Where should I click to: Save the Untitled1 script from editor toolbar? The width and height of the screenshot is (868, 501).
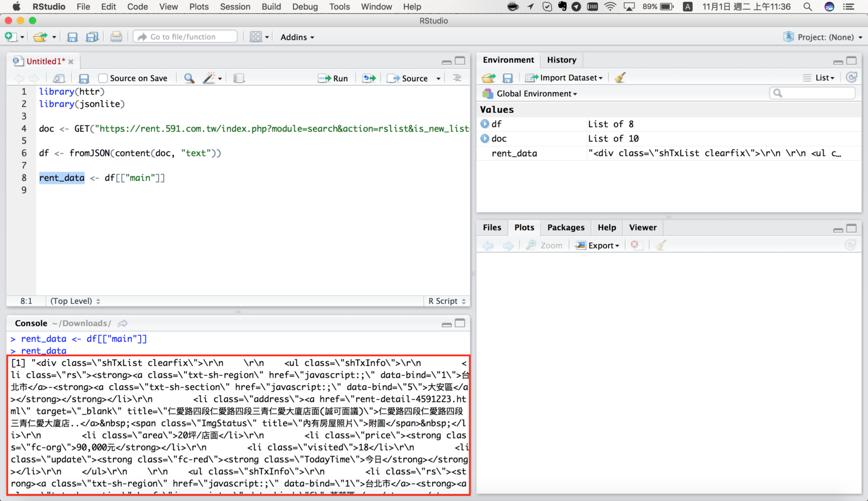pyautogui.click(x=84, y=78)
